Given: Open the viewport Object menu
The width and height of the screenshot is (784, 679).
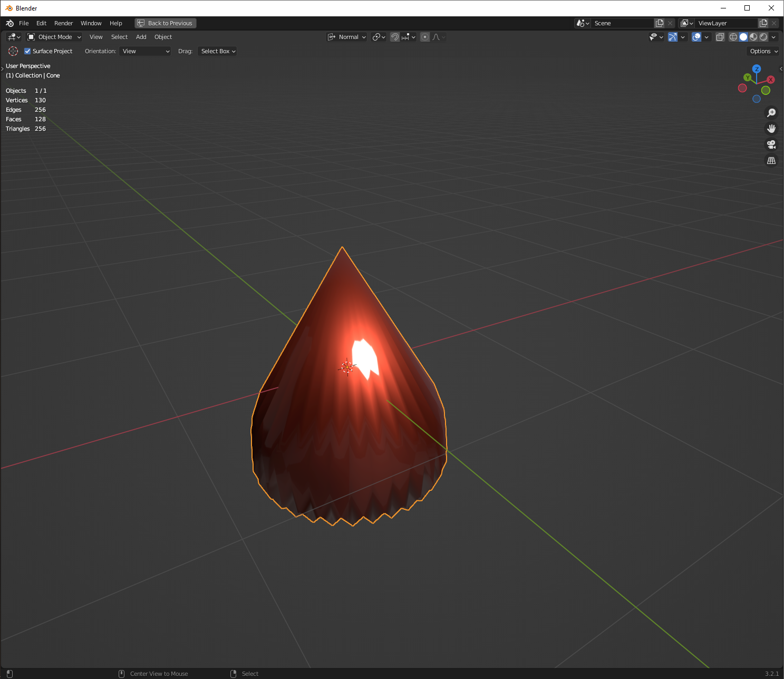Looking at the screenshot, I should (163, 37).
